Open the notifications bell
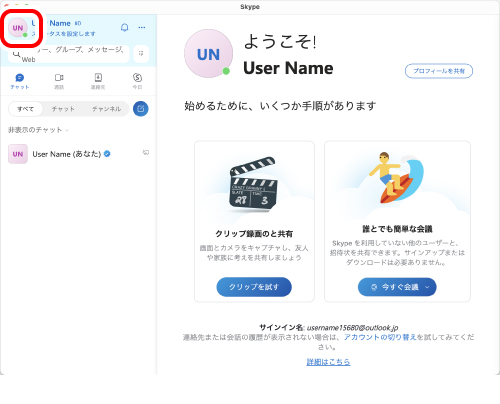500x404 pixels. [124, 27]
